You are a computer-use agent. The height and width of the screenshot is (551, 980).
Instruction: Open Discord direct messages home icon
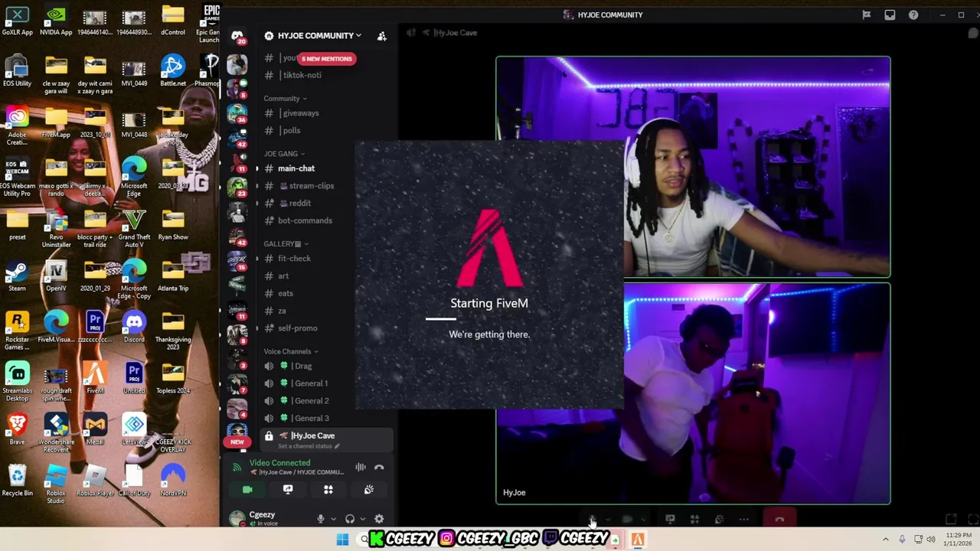click(237, 36)
